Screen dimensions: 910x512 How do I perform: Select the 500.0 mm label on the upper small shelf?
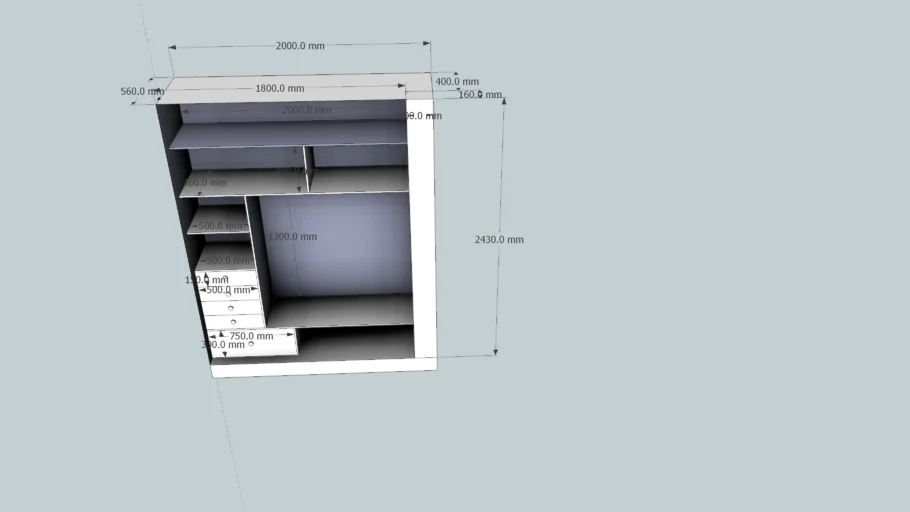(220, 226)
